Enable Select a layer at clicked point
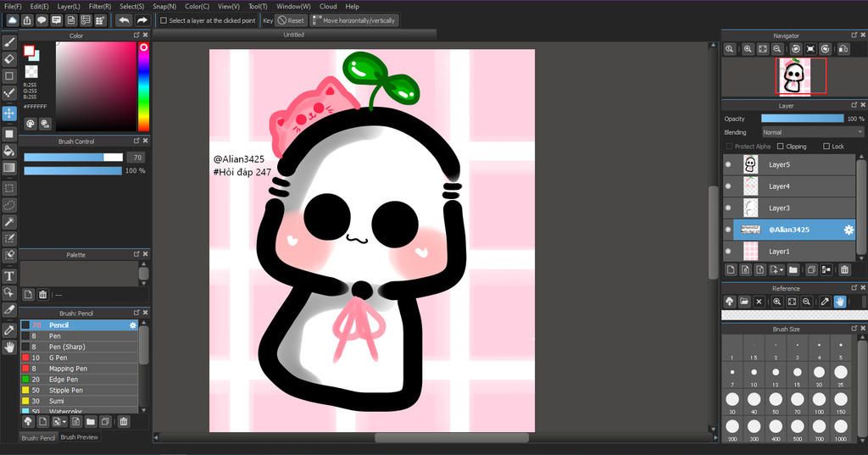This screenshot has height=455, width=868. (164, 20)
